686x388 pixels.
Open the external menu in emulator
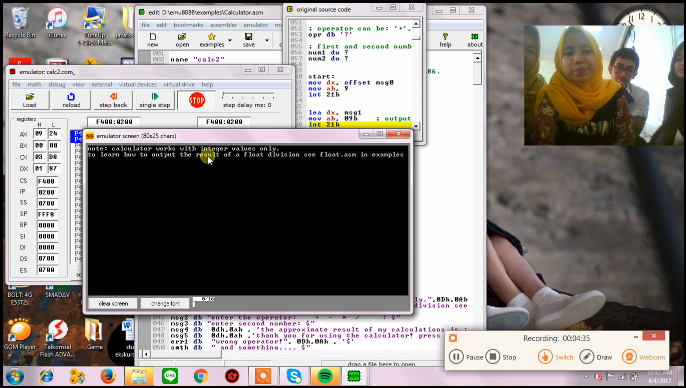[102, 84]
